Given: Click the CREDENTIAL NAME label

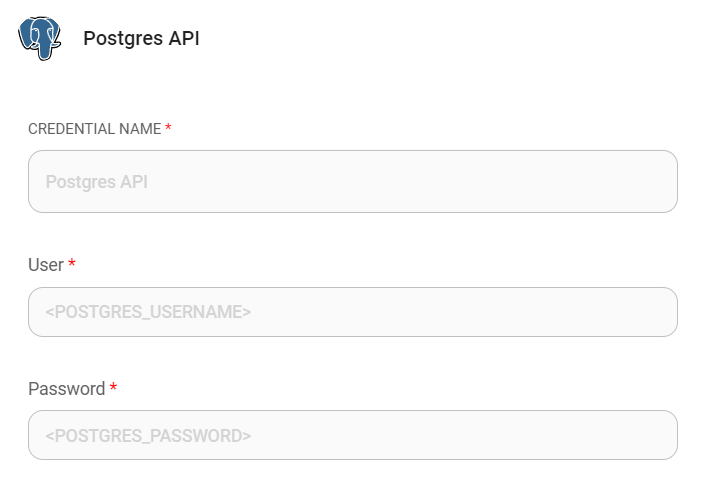Looking at the screenshot, I should pos(94,129).
